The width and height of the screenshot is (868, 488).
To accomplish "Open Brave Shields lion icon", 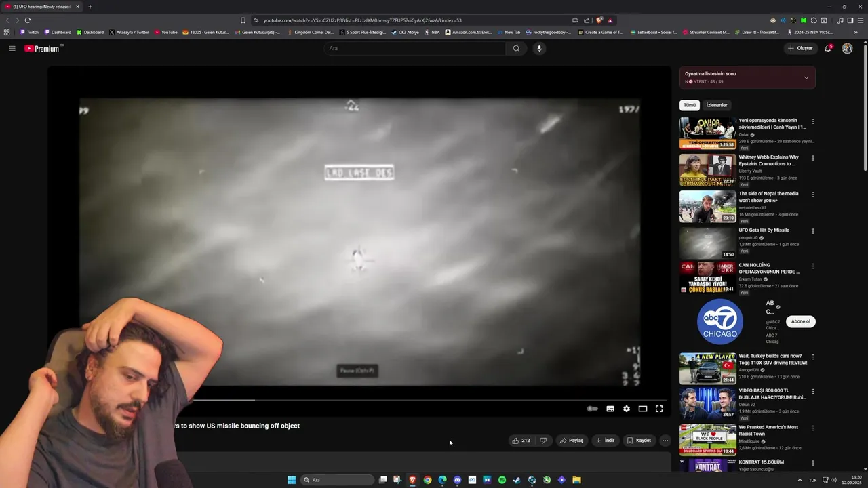I will (599, 20).
